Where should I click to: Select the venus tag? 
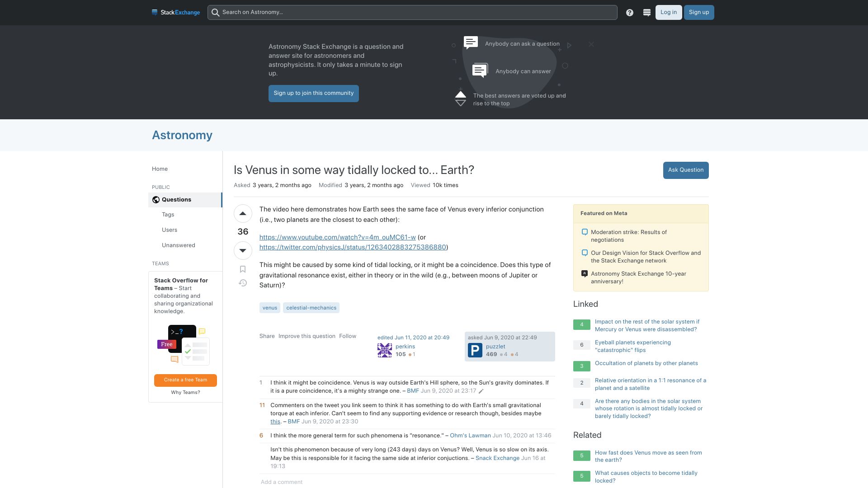point(270,308)
